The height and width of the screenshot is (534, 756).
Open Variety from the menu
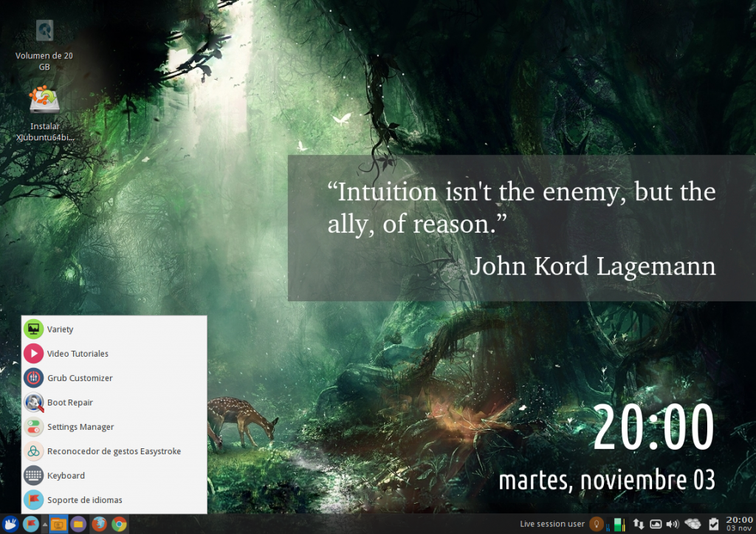pos(114,329)
